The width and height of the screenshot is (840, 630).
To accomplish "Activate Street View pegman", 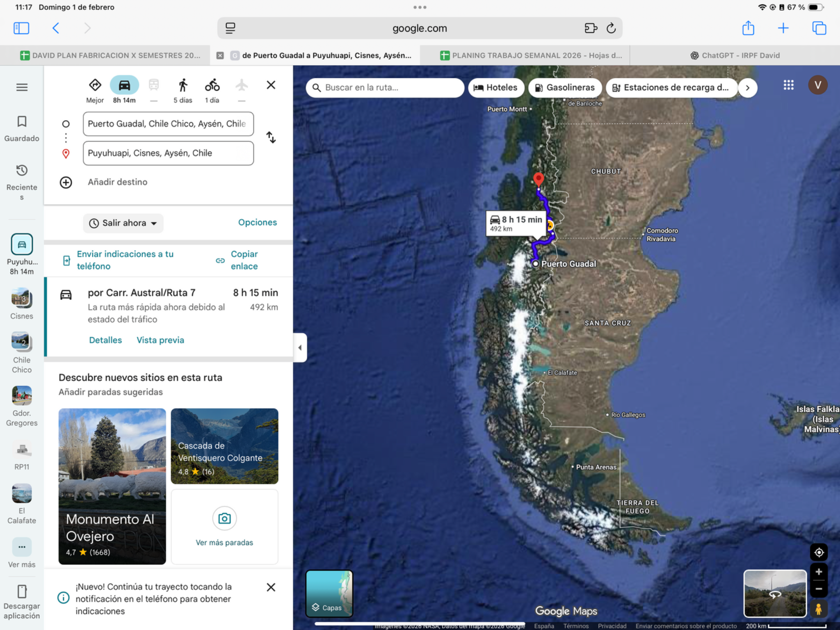I will (819, 609).
